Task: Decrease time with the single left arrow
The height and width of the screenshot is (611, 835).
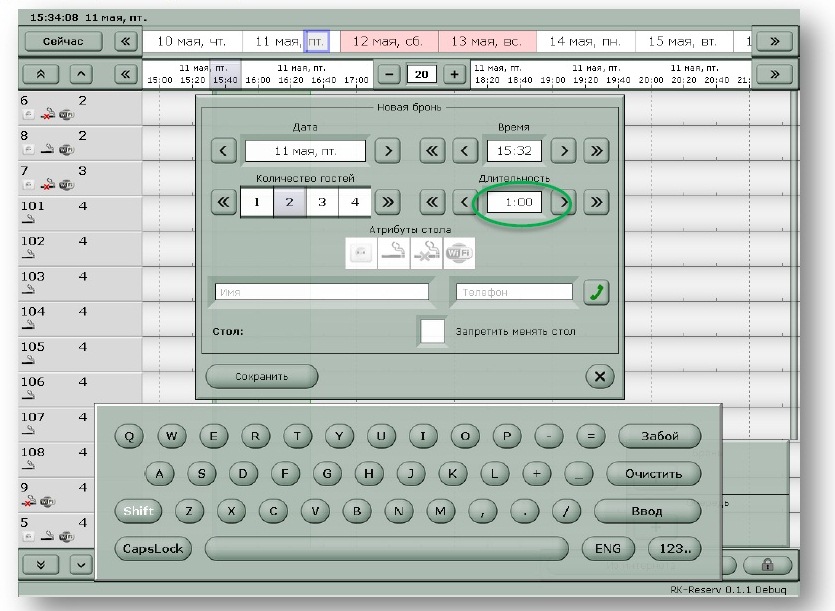Action: coord(464,152)
